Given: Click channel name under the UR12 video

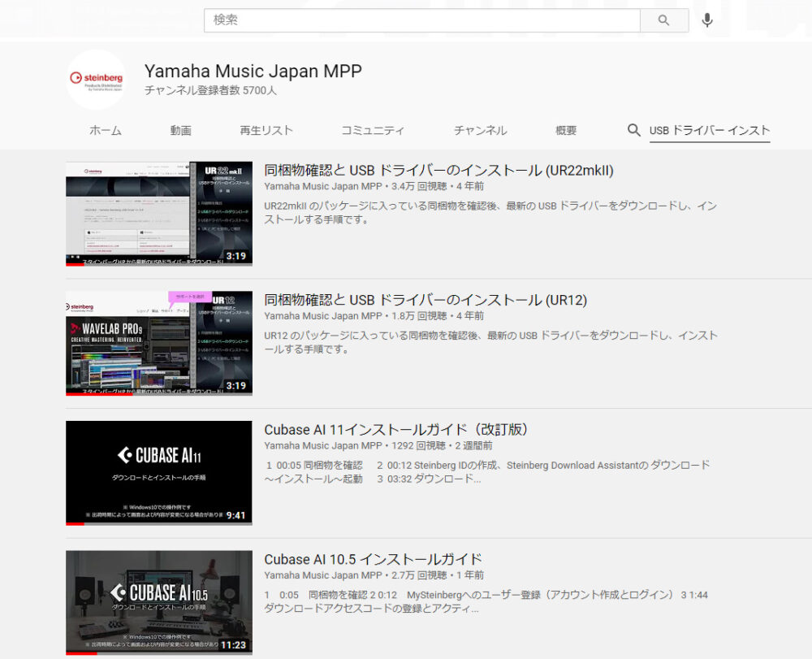Looking at the screenshot, I should click(x=323, y=315).
